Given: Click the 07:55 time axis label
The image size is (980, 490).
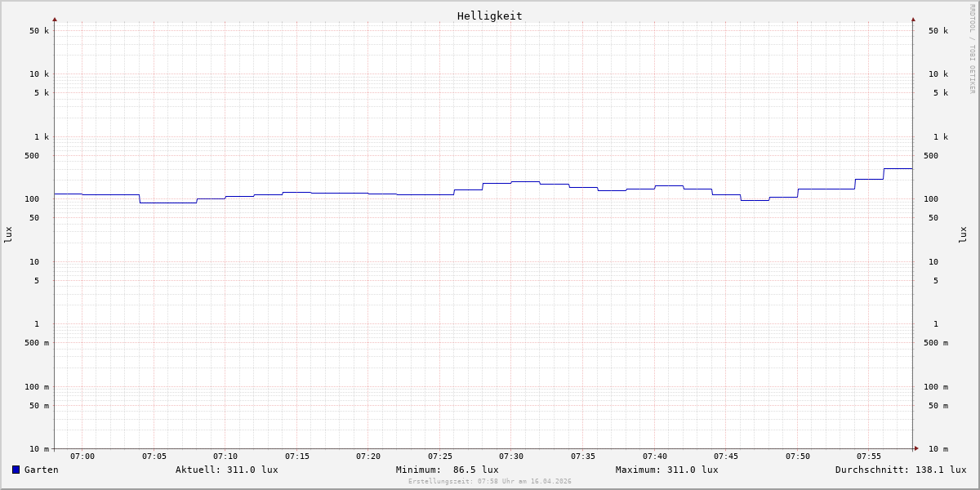Looking at the screenshot, I should coord(869,457).
